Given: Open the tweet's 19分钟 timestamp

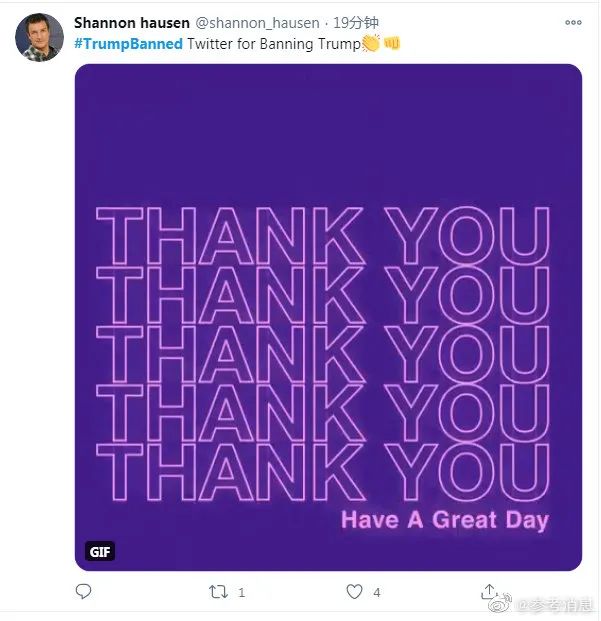Looking at the screenshot, I should 353,22.
